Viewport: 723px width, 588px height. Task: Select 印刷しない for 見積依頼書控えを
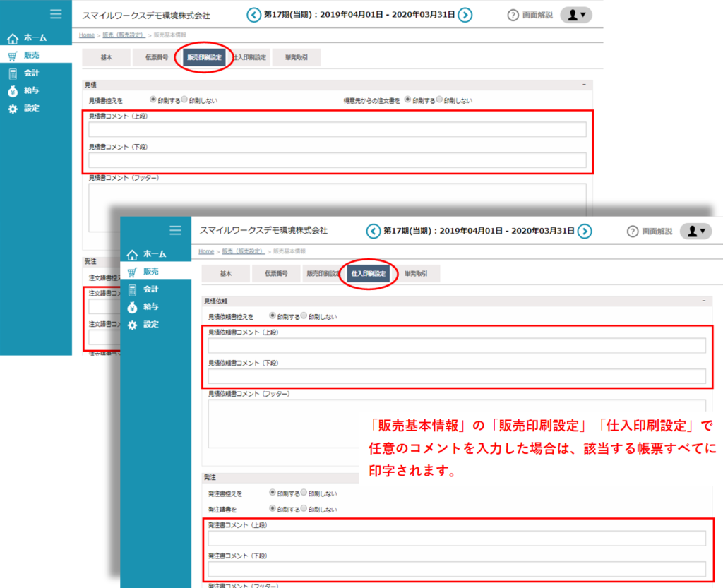tap(304, 316)
